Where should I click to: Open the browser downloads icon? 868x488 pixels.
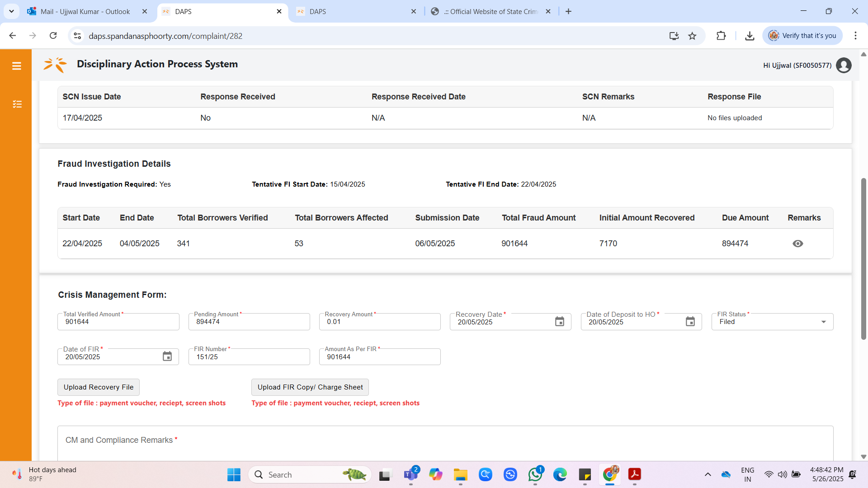click(750, 36)
